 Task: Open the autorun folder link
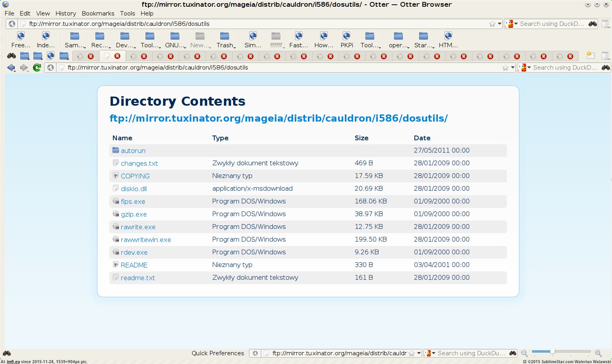[x=133, y=151]
